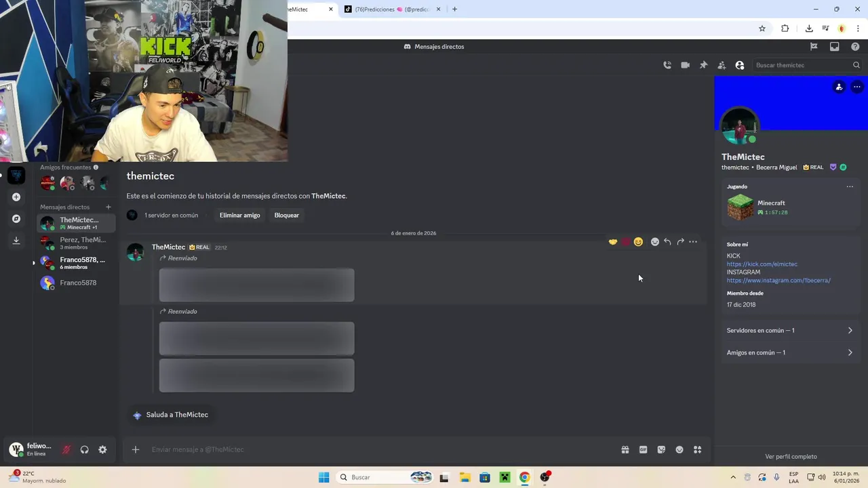868x488 pixels.
Task: Click the Bloquear button
Action: click(x=287, y=216)
